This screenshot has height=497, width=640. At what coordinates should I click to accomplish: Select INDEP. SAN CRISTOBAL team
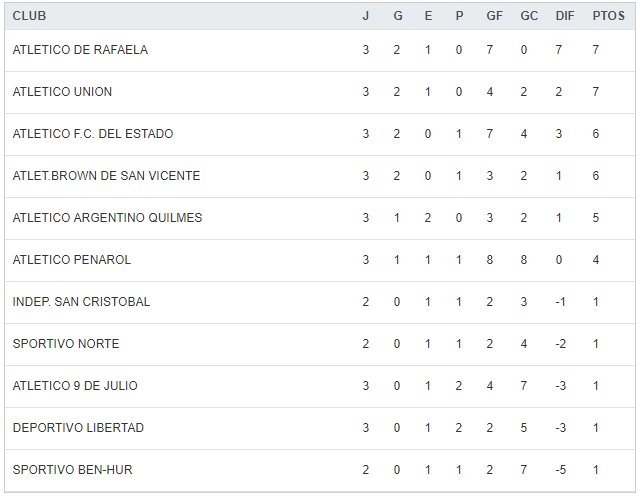[81, 302]
